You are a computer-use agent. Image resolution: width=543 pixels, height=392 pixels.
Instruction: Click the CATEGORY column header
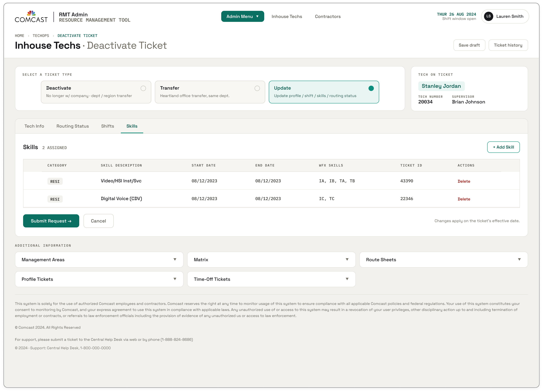57,165
